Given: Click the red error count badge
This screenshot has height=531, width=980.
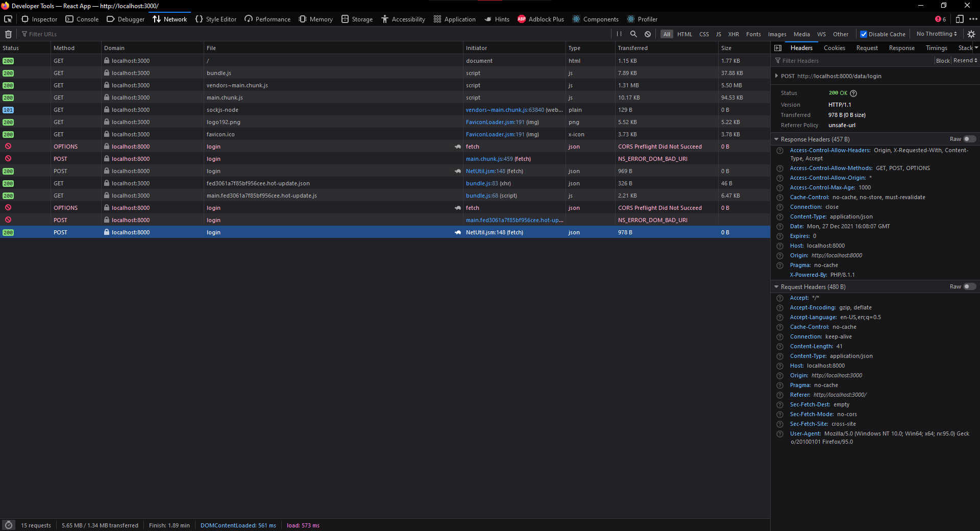Looking at the screenshot, I should [941, 19].
